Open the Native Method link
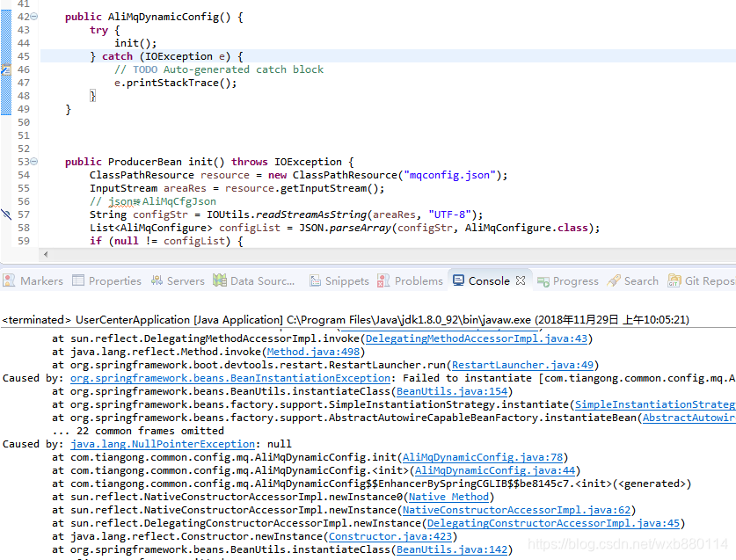736x560 pixels. coord(448,497)
